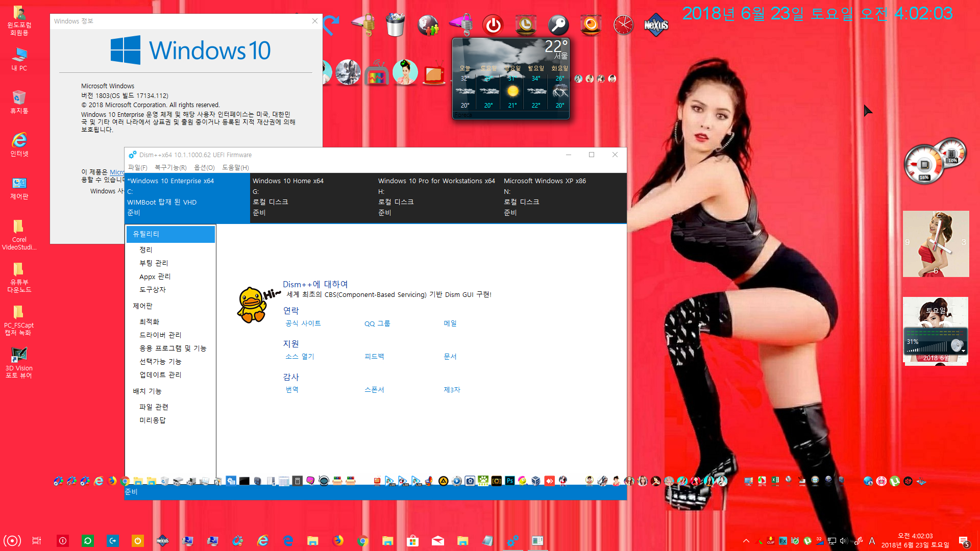Viewport: 980px width, 551px height.
Task: Expand Microsoft Windows XP x86 drive option
Action: pos(563,196)
